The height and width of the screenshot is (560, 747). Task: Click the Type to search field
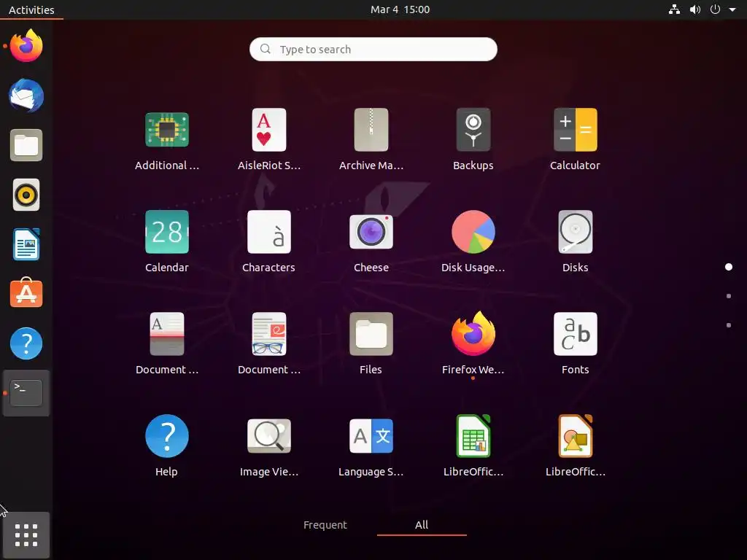pyautogui.click(x=373, y=49)
